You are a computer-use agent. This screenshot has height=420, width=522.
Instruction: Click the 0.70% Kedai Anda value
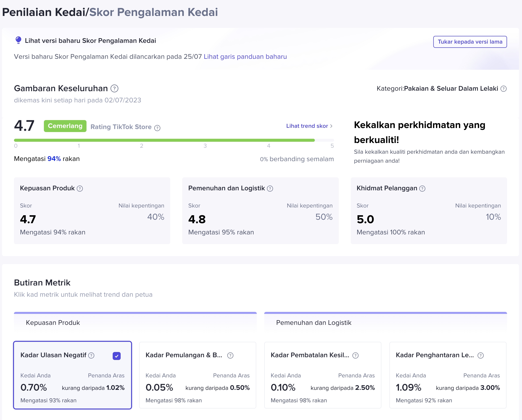pos(34,387)
